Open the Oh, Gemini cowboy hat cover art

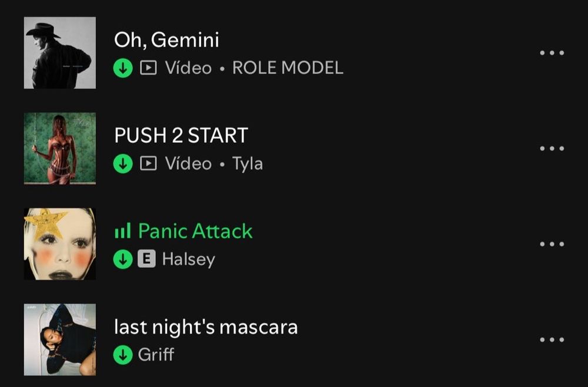(60, 53)
